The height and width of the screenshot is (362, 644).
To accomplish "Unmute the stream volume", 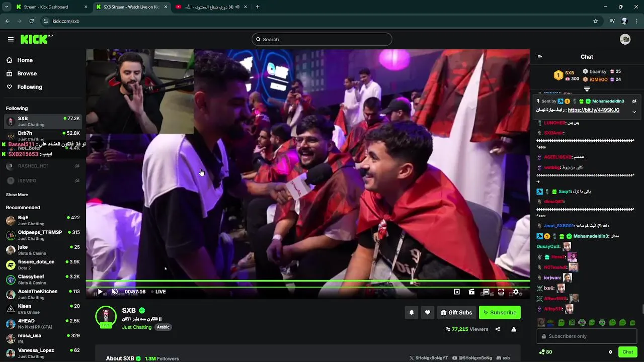I will click(115, 292).
